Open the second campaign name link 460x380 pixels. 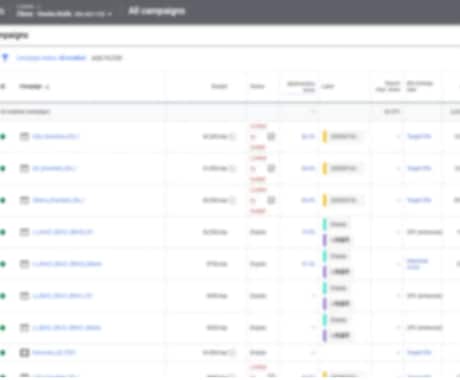tap(54, 168)
